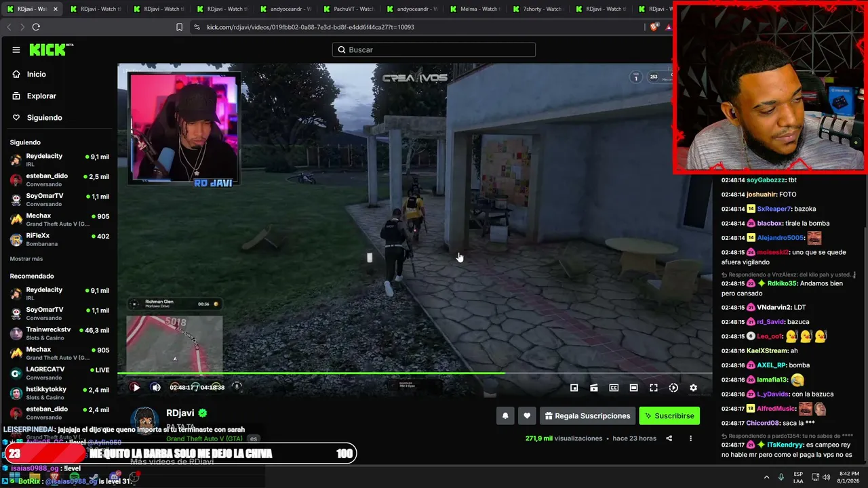Open the three-dot more options menu

(690, 439)
